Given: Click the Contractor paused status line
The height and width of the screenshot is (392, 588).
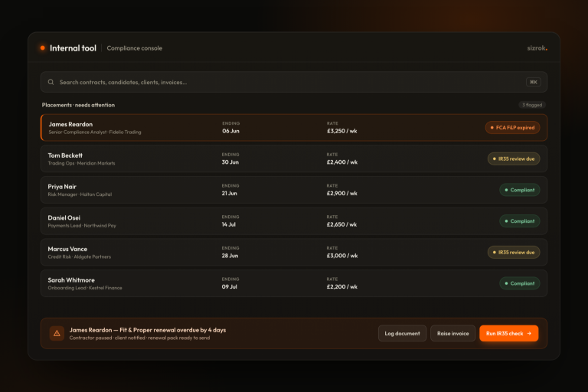Looking at the screenshot, I should (x=139, y=338).
